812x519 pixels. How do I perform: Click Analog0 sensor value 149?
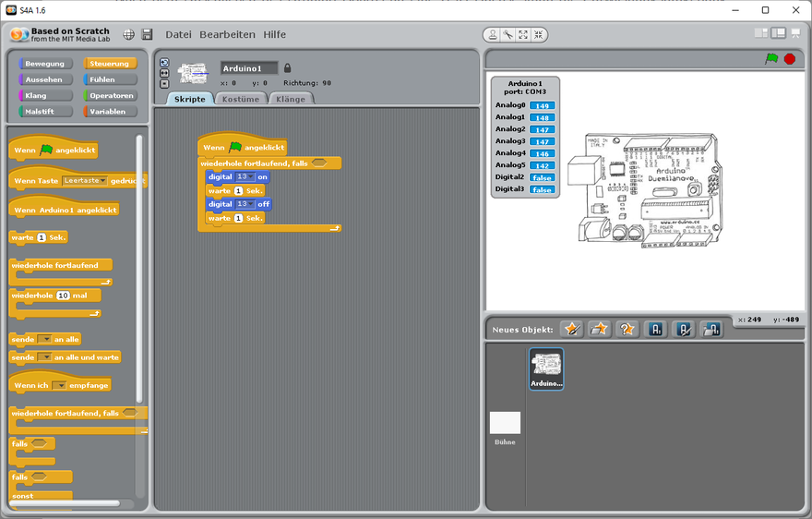543,106
